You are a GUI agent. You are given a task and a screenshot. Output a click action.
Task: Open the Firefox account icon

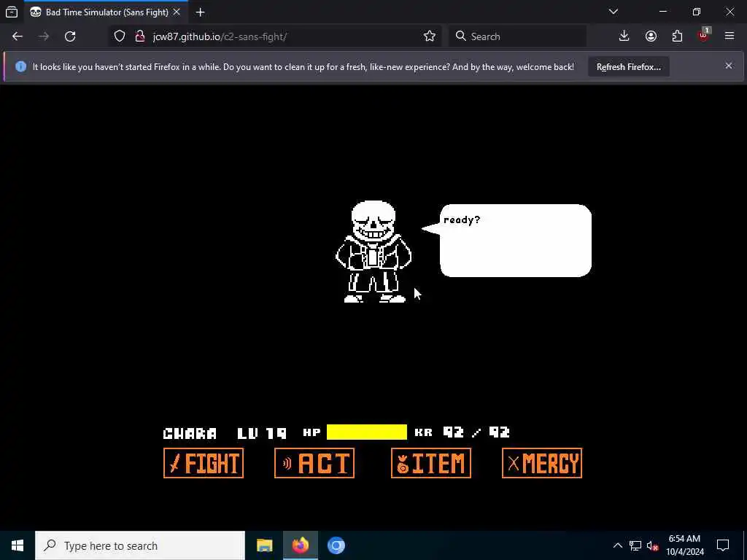click(x=651, y=36)
